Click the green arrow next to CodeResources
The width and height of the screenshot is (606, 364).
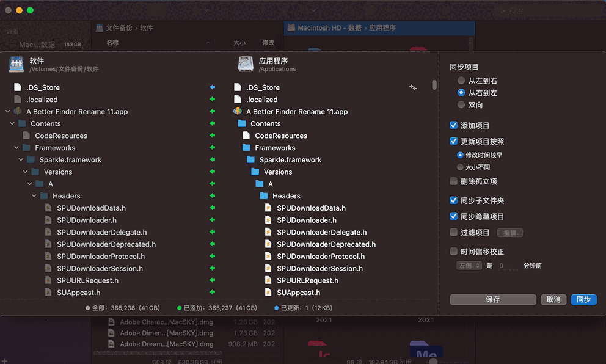pyautogui.click(x=213, y=136)
